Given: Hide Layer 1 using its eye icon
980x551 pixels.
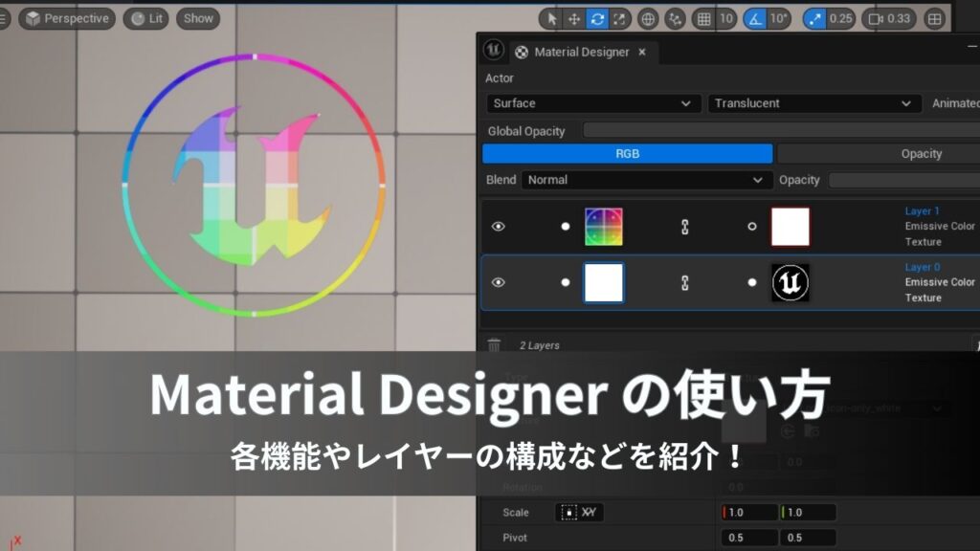Looking at the screenshot, I should pyautogui.click(x=499, y=226).
